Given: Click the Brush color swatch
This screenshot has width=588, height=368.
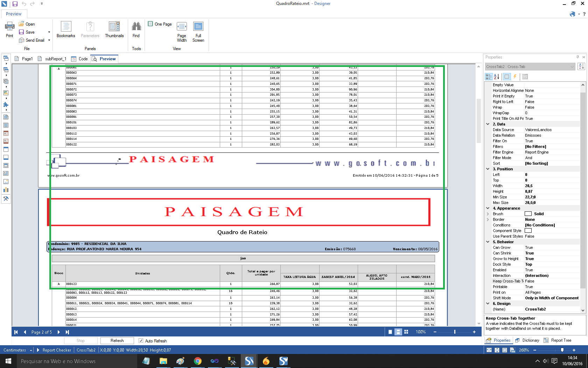Looking at the screenshot, I should coord(528,214).
